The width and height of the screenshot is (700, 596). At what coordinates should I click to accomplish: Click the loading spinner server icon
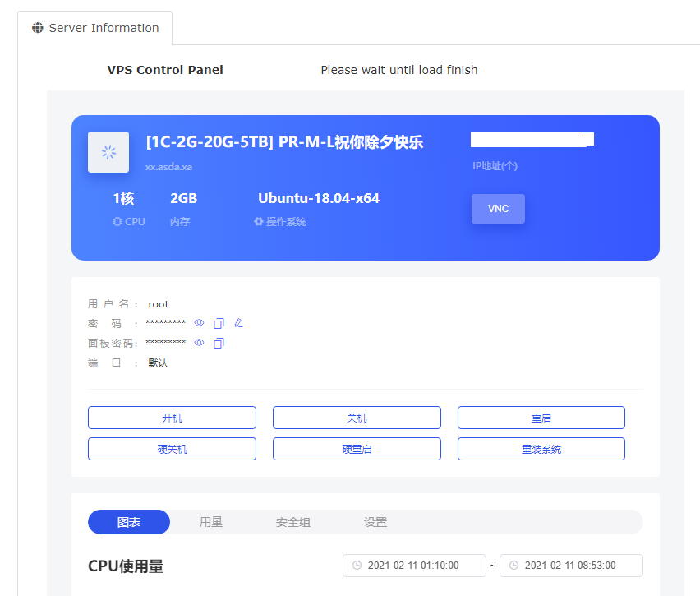(108, 152)
